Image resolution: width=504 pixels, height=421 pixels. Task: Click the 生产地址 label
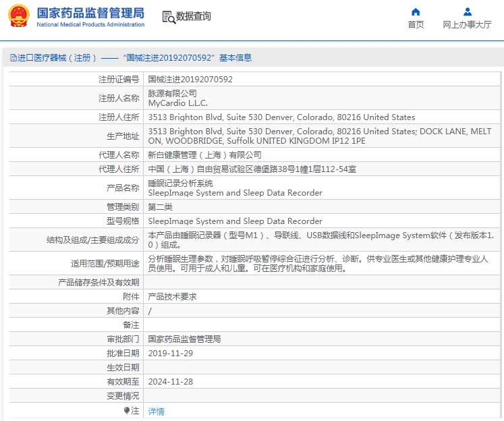pos(123,136)
